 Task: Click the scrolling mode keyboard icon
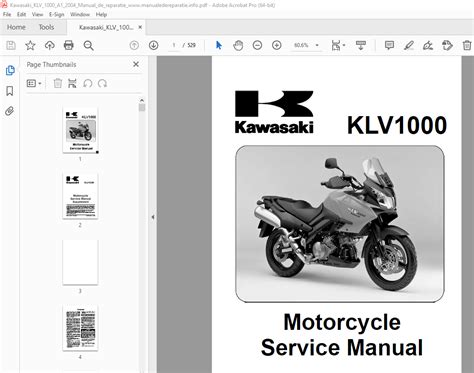coord(361,45)
